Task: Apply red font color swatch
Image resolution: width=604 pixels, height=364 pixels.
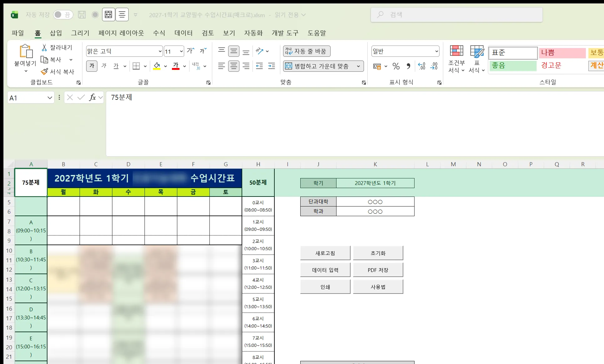Action: (x=176, y=66)
